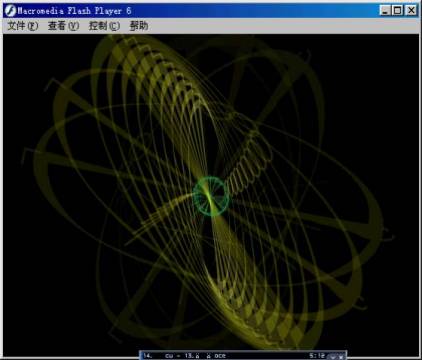Image resolution: width=422 pixels, height=360 pixels.
Task: Open the 文件(F) menu
Action: [x=23, y=26]
